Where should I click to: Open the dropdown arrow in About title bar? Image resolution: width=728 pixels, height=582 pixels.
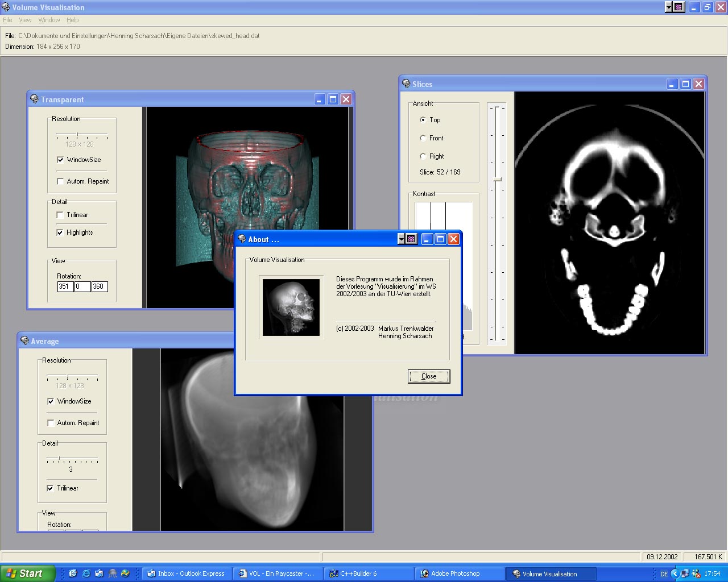tap(401, 239)
